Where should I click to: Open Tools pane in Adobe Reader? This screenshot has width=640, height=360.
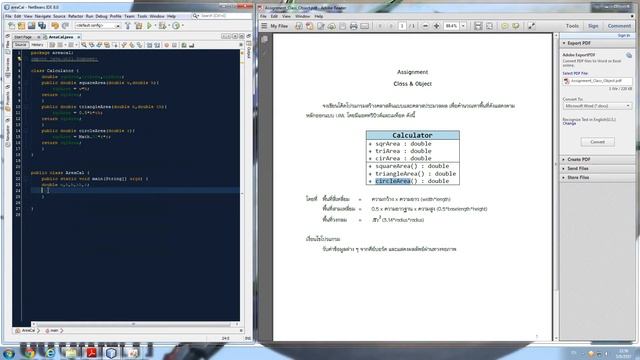tap(572, 26)
